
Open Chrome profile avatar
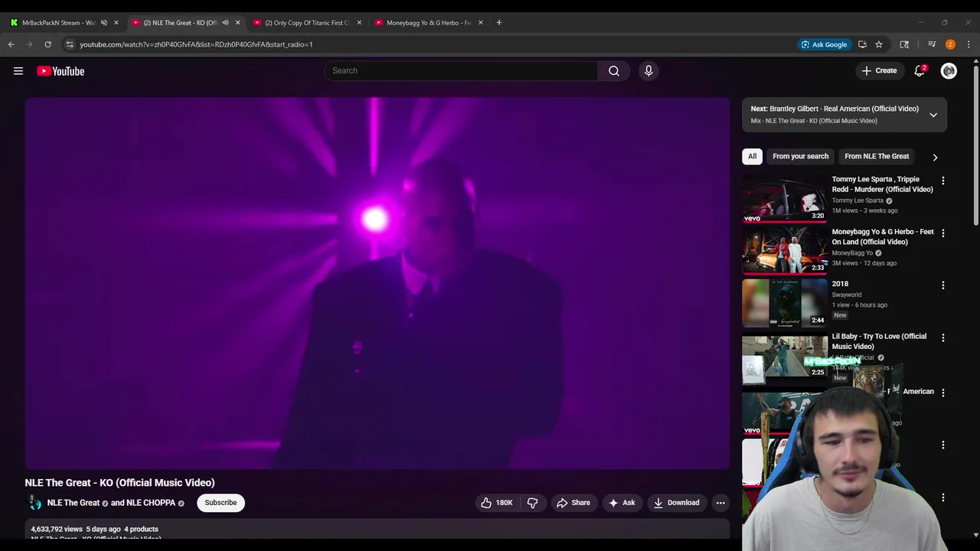(x=950, y=44)
